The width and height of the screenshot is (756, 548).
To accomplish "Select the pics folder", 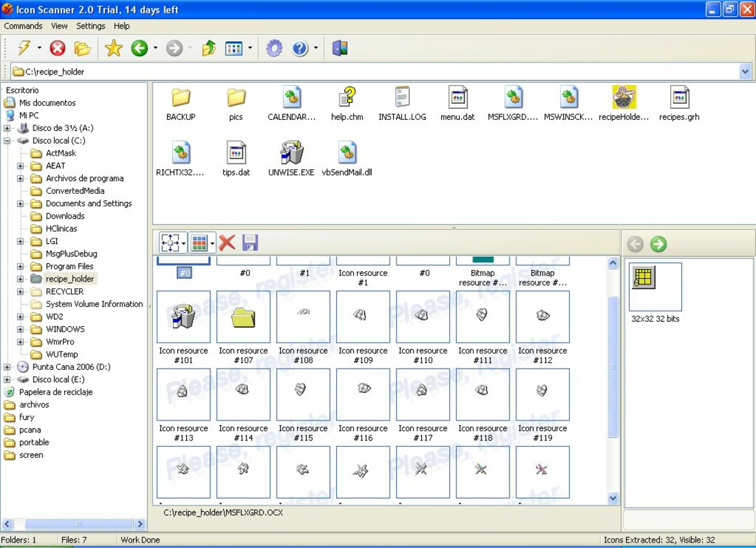I will 236,103.
